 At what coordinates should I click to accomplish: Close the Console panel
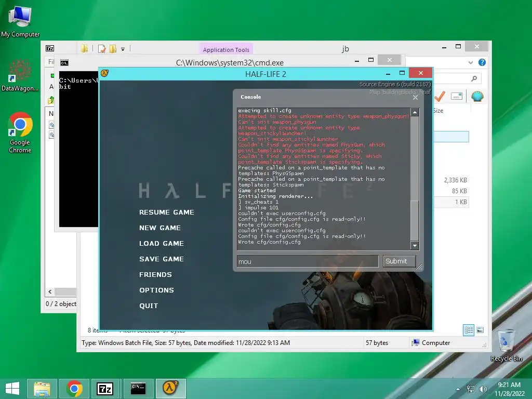415,97
